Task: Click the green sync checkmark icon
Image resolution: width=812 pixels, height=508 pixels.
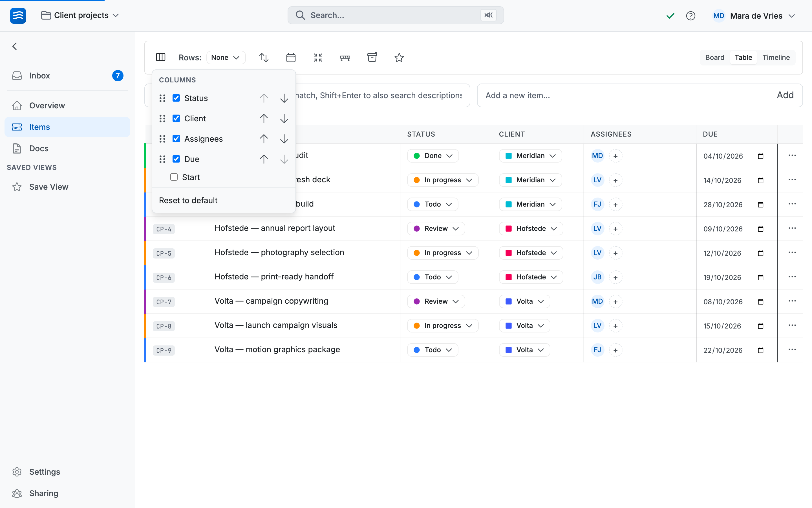Action: (670, 16)
